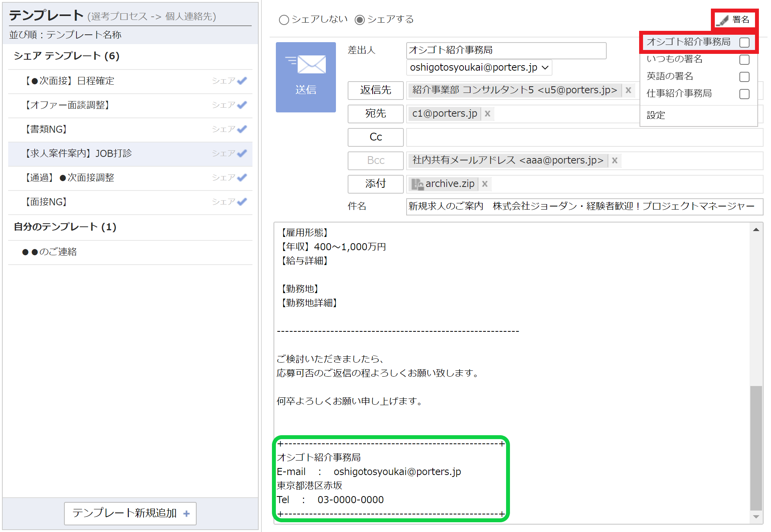
Task: Click the 並び順 sort order selector
Action: pos(66,35)
